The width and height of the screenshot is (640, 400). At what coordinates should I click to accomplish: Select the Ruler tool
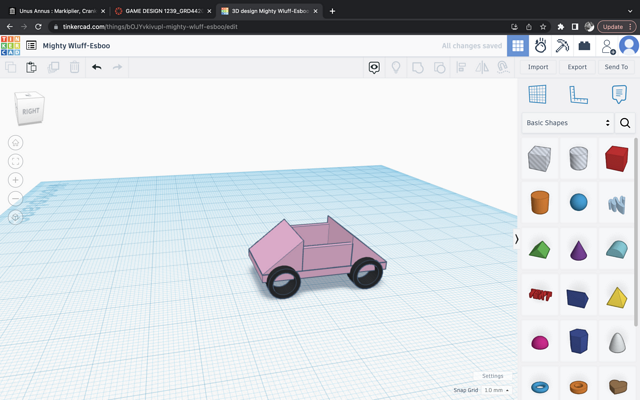coord(578,94)
